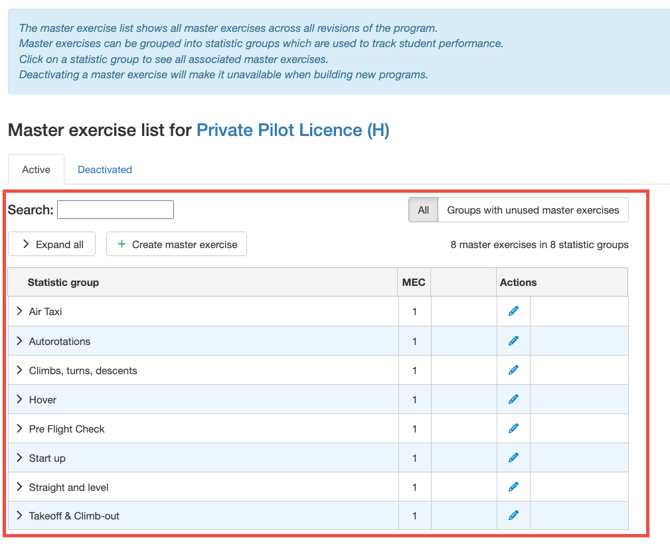Filter by Groups with unused master exercises
The width and height of the screenshot is (670, 546).
[x=533, y=210]
